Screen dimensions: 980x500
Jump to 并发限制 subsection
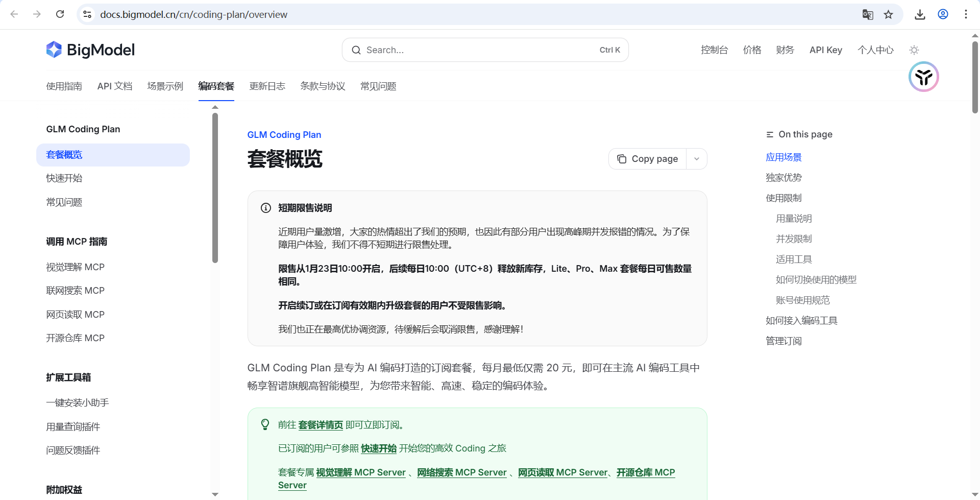[794, 239]
